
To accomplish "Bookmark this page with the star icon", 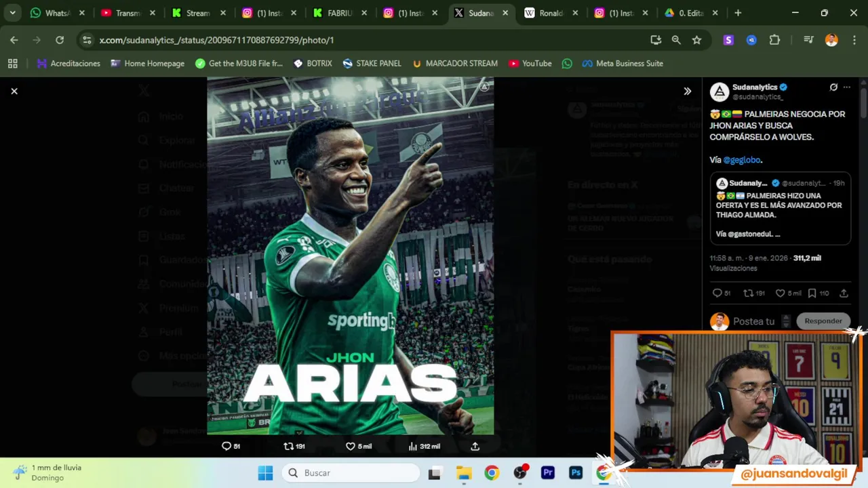I will [x=696, y=40].
